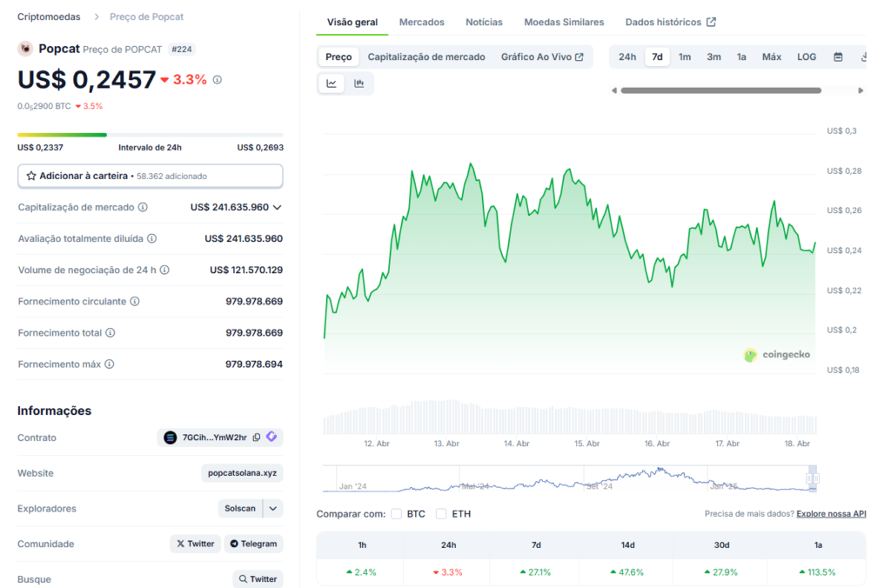Open the calendar date range picker
This screenshot has height=588, width=891.
(x=838, y=57)
